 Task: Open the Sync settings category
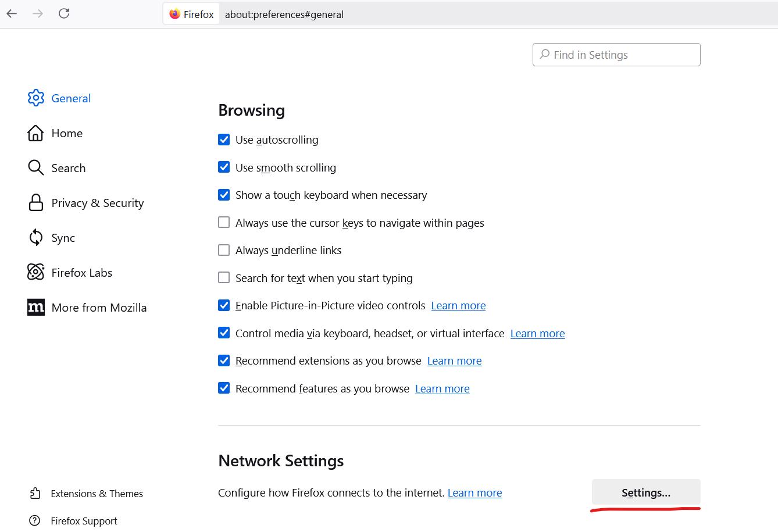click(x=63, y=238)
